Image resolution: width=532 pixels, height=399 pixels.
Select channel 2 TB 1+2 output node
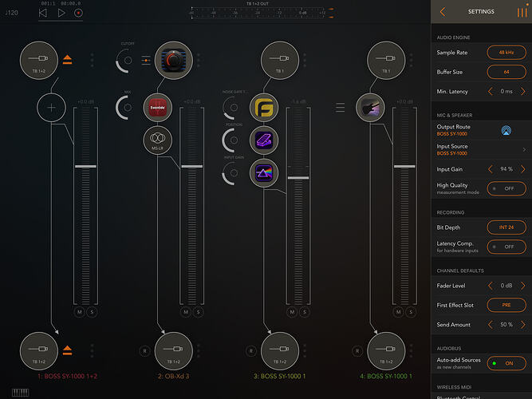coord(174,351)
